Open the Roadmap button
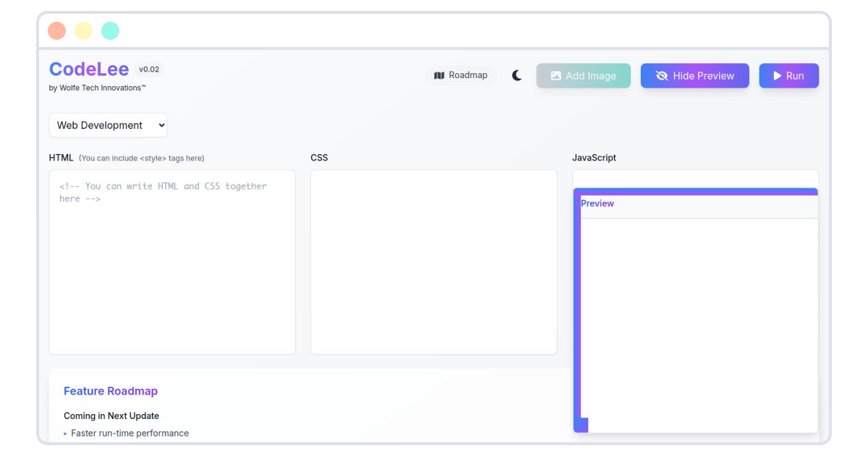Image resolution: width=868 pixels, height=456 pixels. [x=461, y=75]
